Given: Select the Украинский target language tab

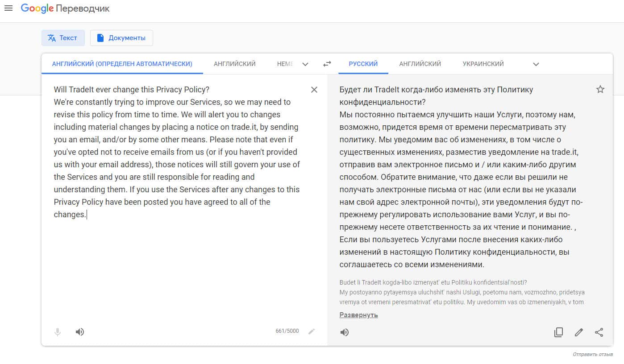Looking at the screenshot, I should 483,64.
